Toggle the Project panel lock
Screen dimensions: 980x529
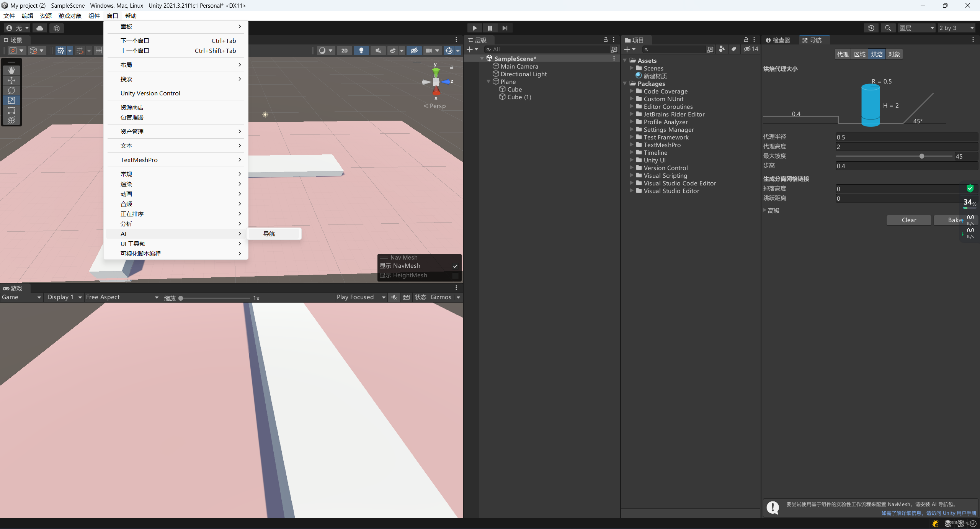(x=746, y=39)
